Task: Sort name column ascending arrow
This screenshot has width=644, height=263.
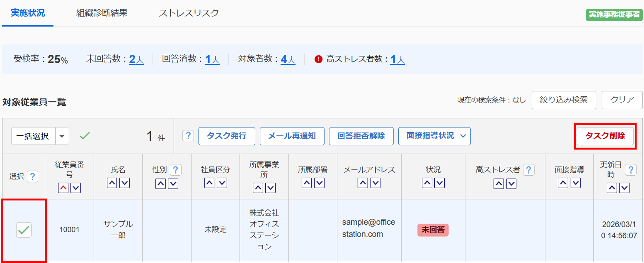Action: coord(112,183)
